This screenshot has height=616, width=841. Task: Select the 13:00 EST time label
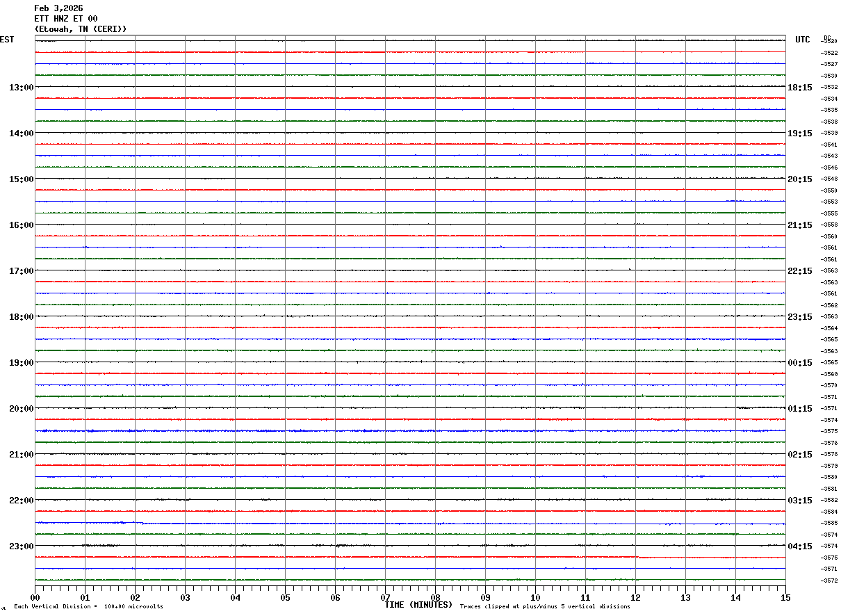click(x=21, y=88)
